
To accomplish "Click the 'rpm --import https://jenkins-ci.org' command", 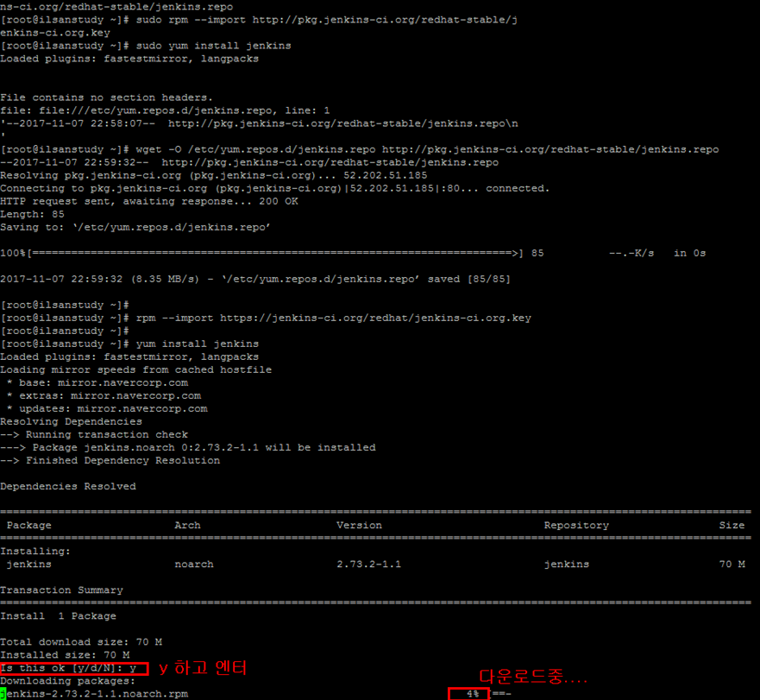I will pos(334,318).
